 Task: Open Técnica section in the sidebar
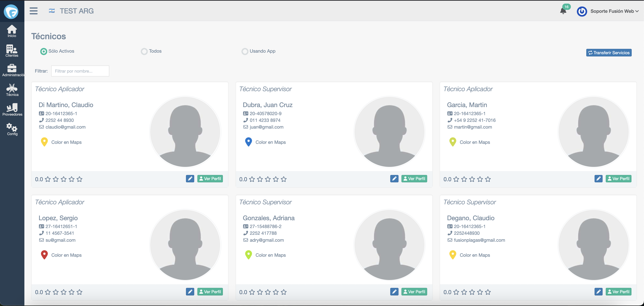click(12, 90)
